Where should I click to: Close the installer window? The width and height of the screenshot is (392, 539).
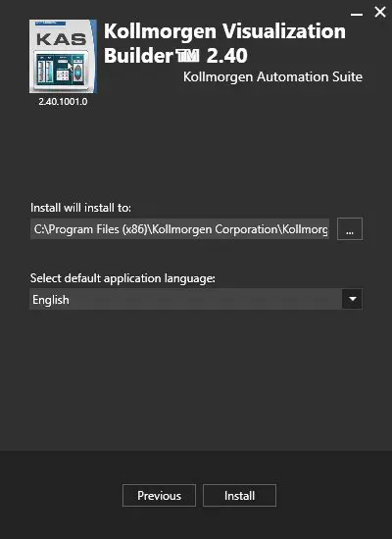click(x=380, y=12)
